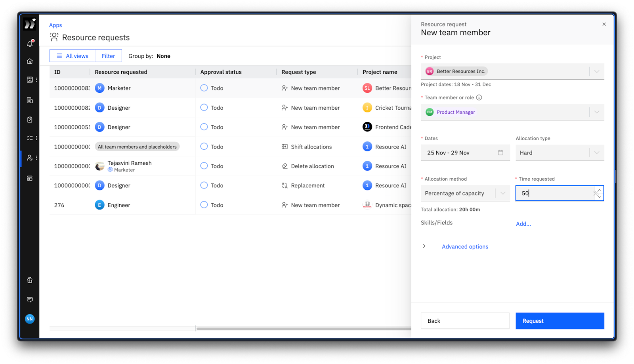The width and height of the screenshot is (634, 364).
Task: Click Tejasvini Ramesh profile photo
Action: click(x=99, y=166)
